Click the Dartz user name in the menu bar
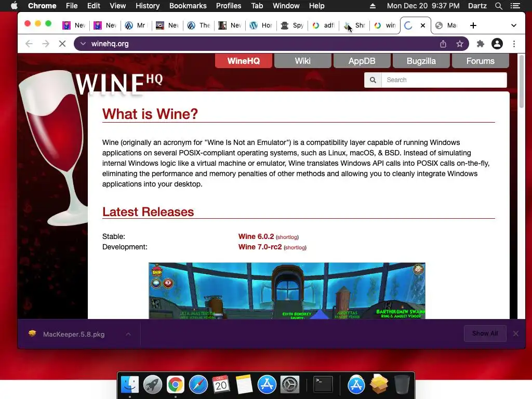The width and height of the screenshot is (532, 399). click(477, 6)
